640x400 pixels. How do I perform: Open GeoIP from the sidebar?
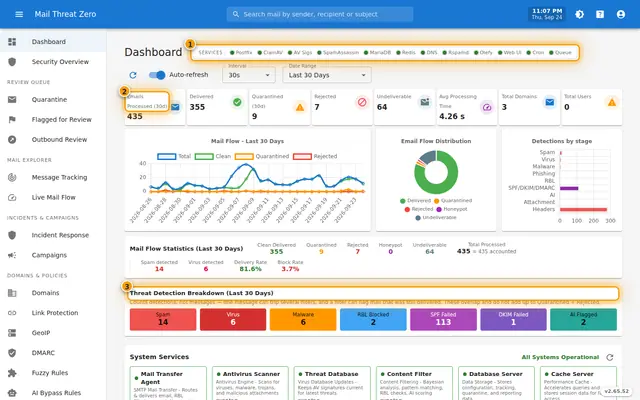tap(53, 333)
